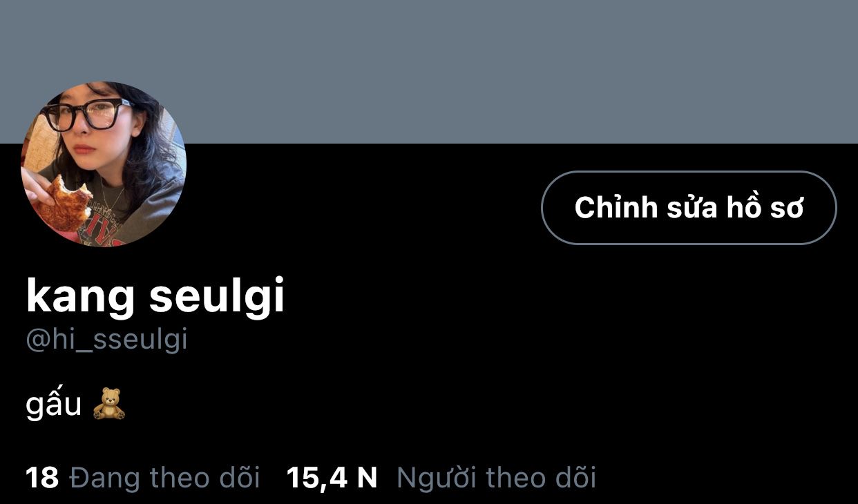
Task: Click the letter N beside 15,4
Action: pyautogui.click(x=367, y=478)
